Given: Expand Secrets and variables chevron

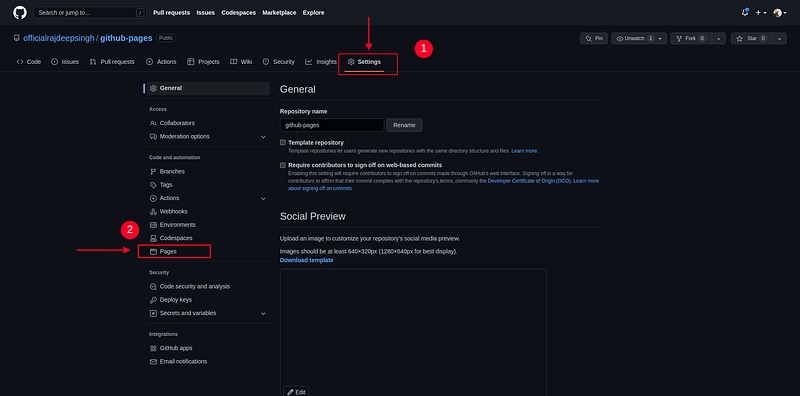Looking at the screenshot, I should click(263, 313).
